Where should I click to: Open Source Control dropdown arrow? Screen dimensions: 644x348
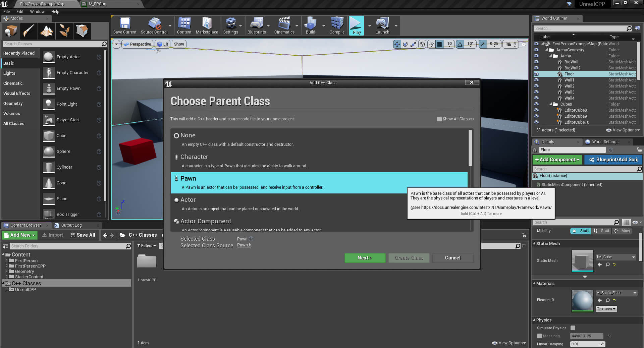pos(170,26)
